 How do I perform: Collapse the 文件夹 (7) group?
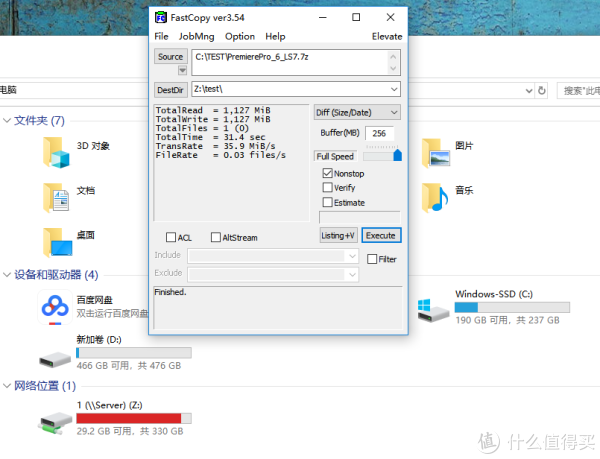[7, 120]
